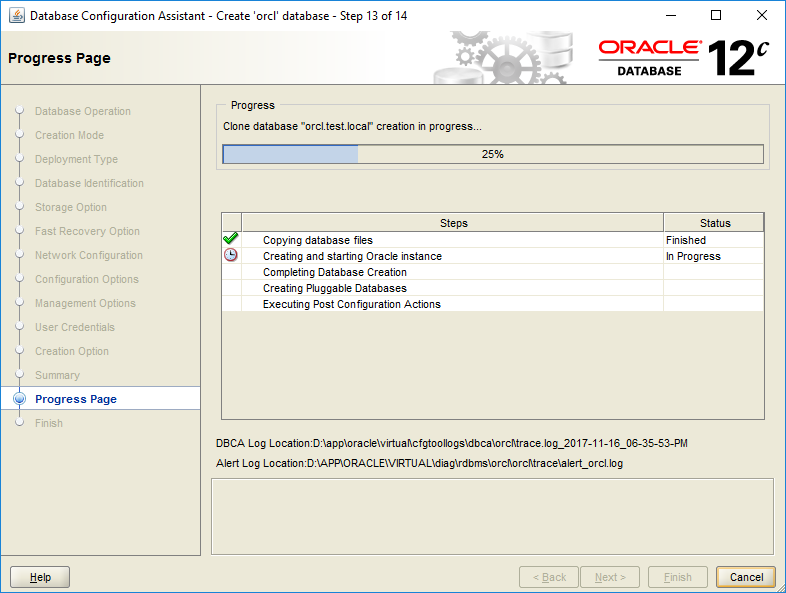This screenshot has height=593, width=786.
Task: Select Database Identification step in sidebar
Action: (x=89, y=183)
